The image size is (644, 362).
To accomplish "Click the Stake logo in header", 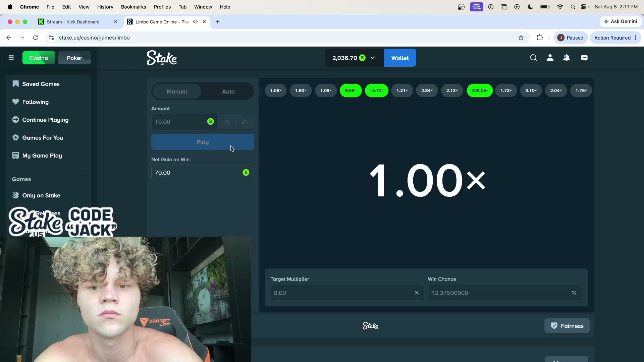I will [x=162, y=58].
